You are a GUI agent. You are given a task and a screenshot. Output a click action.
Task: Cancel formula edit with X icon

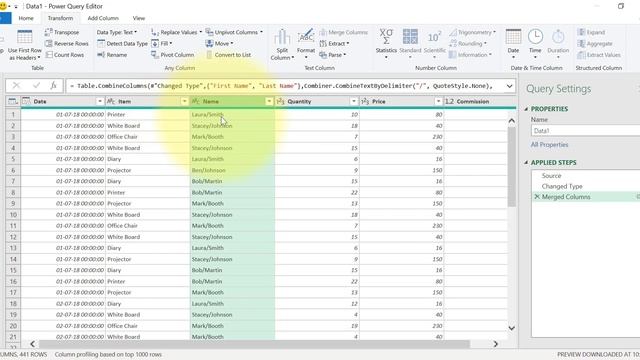(x=16, y=86)
